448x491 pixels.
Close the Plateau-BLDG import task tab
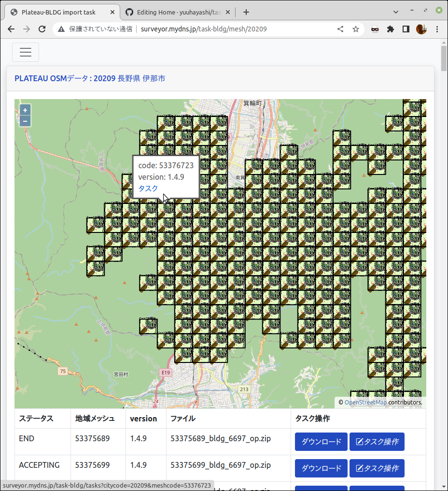point(112,12)
